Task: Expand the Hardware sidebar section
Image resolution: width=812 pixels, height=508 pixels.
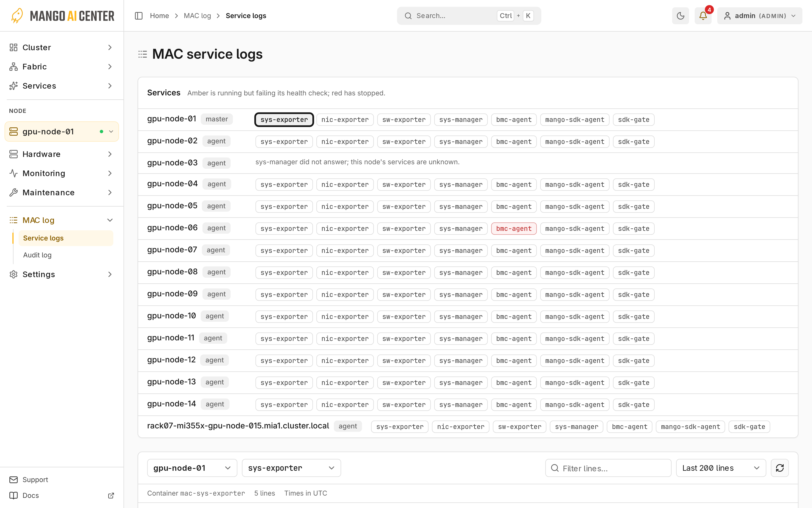Action: (62, 154)
